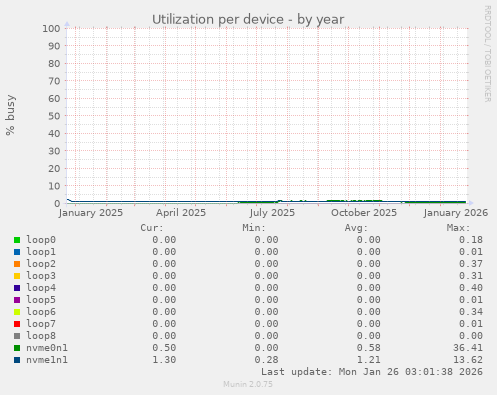The image size is (497, 395).
Task: Click nvme0n1 current value 0.50
Action: (x=164, y=348)
